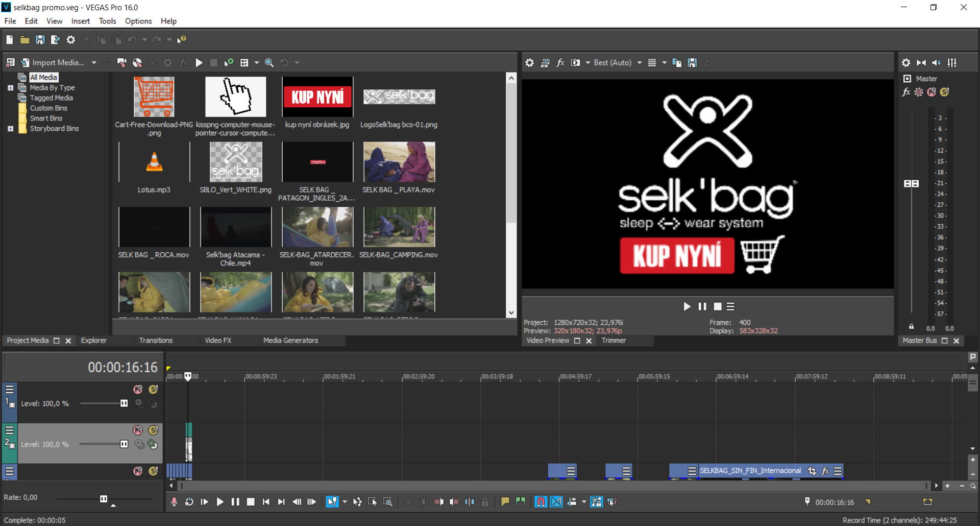The height and width of the screenshot is (526, 980).
Task: Open Event Pan/Crop on SELKBAG_SIN_FIN clip
Action: pyautogui.click(x=812, y=471)
